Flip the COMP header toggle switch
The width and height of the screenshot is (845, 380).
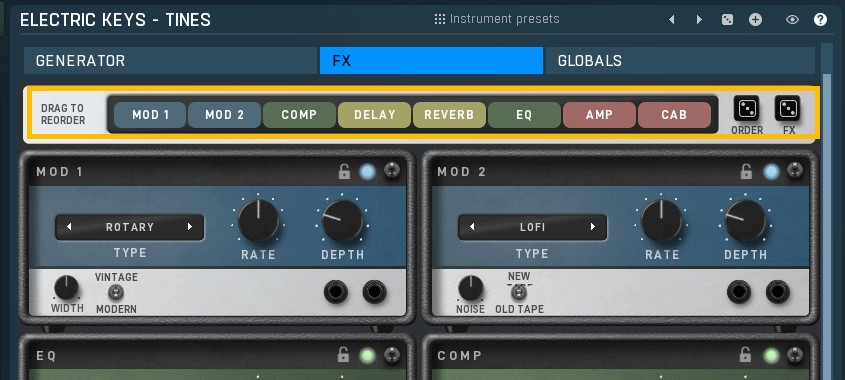pyautogui.click(x=795, y=354)
